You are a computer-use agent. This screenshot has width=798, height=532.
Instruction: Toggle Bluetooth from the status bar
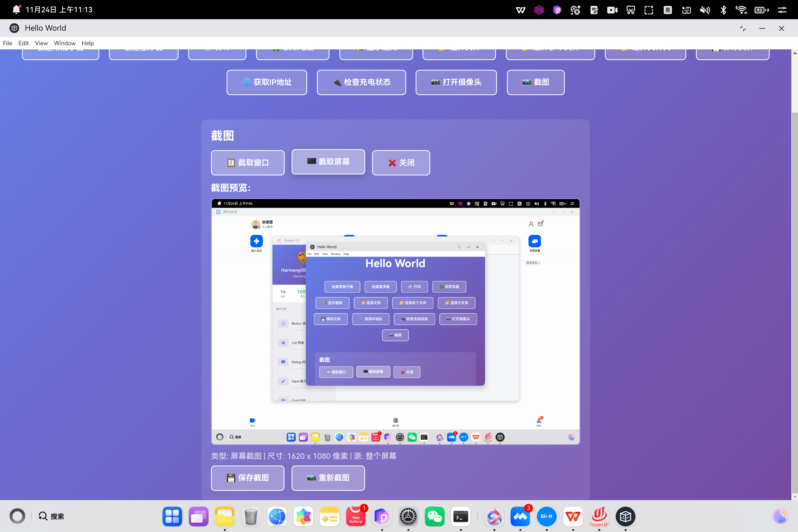[723, 10]
